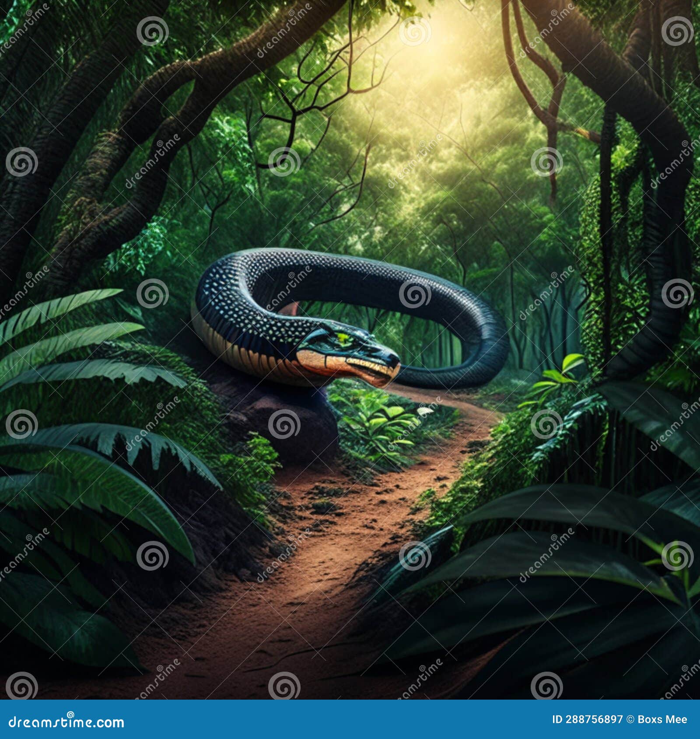Select the image ID 288756897 text
This screenshot has width=700, height=739.
[x=588, y=719]
